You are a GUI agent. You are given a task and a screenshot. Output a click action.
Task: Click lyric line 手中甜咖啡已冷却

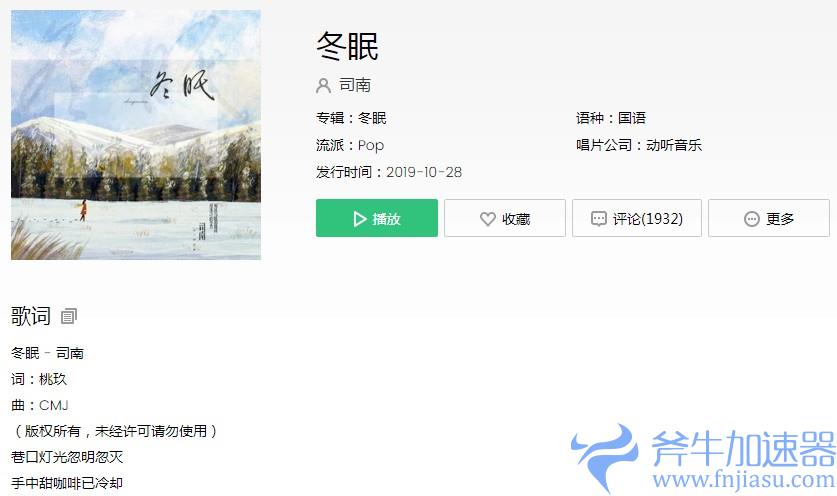67,483
